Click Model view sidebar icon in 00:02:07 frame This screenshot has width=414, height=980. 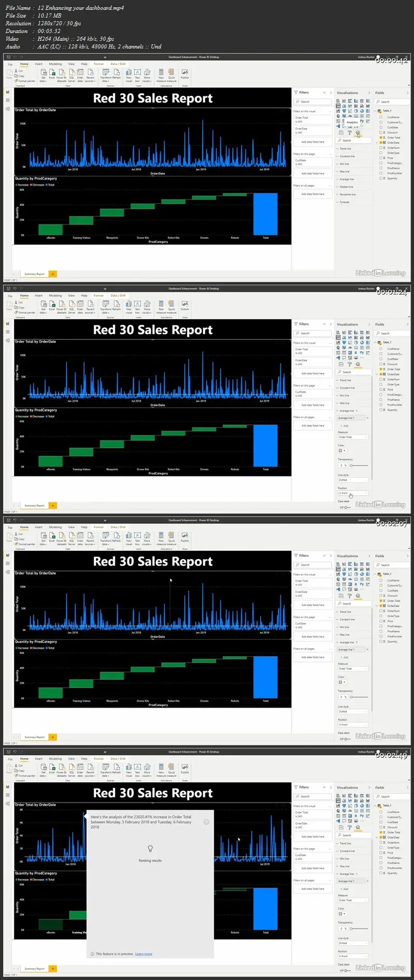click(x=8, y=571)
